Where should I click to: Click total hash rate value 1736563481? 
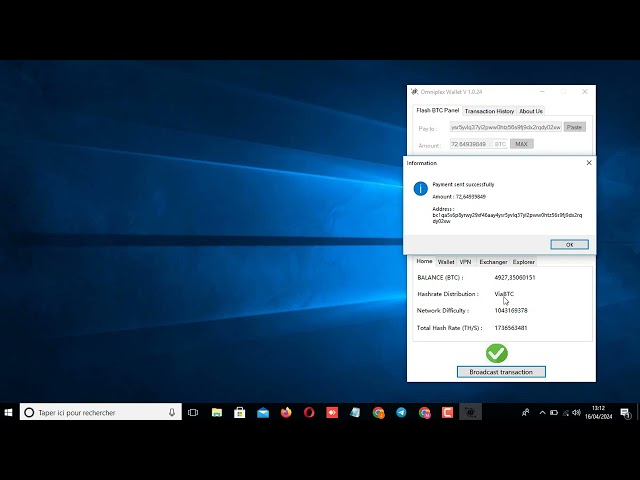[x=511, y=328]
